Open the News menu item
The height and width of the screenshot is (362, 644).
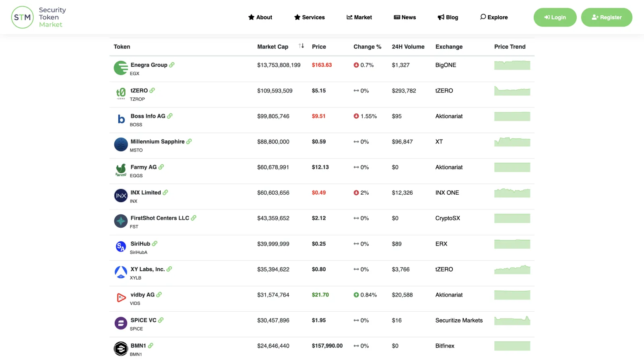pyautogui.click(x=405, y=17)
